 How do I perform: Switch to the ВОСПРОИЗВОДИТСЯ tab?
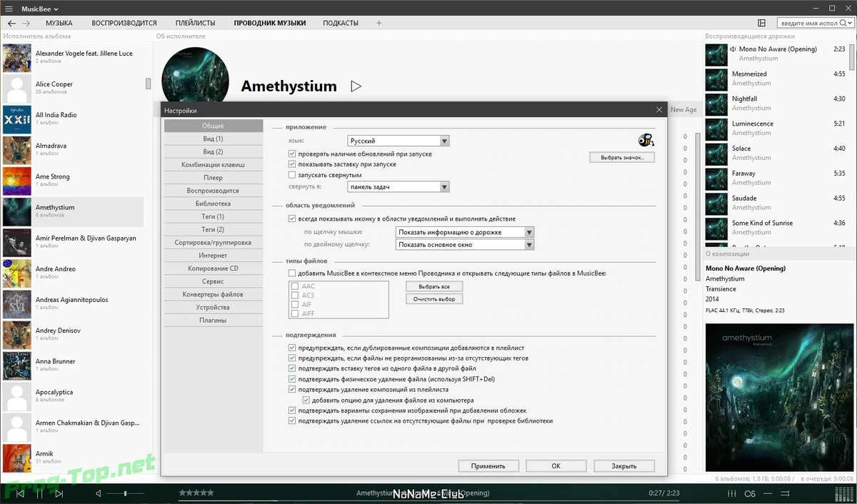[124, 23]
